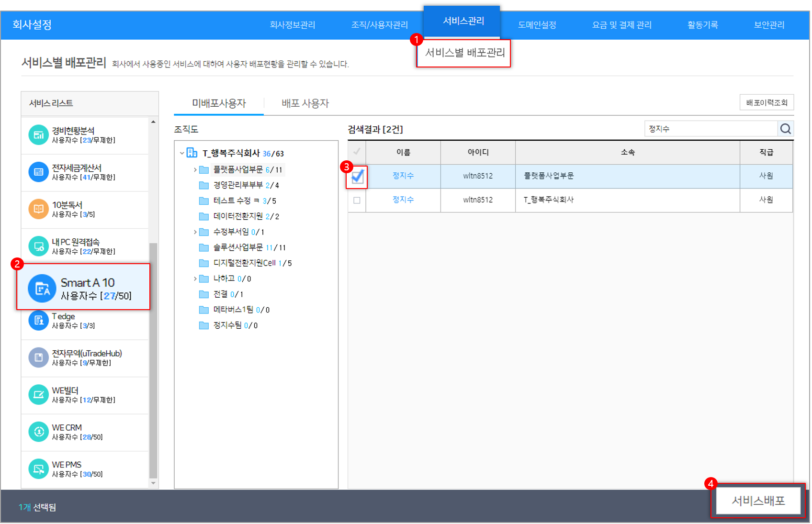Click the service list scroll down arrow
Screen dimensions: 812x524
point(153,483)
